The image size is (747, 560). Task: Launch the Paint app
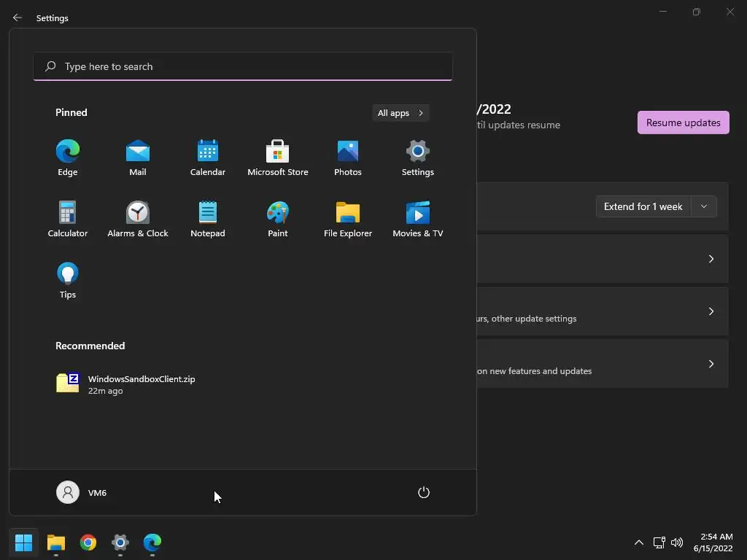pos(278,219)
